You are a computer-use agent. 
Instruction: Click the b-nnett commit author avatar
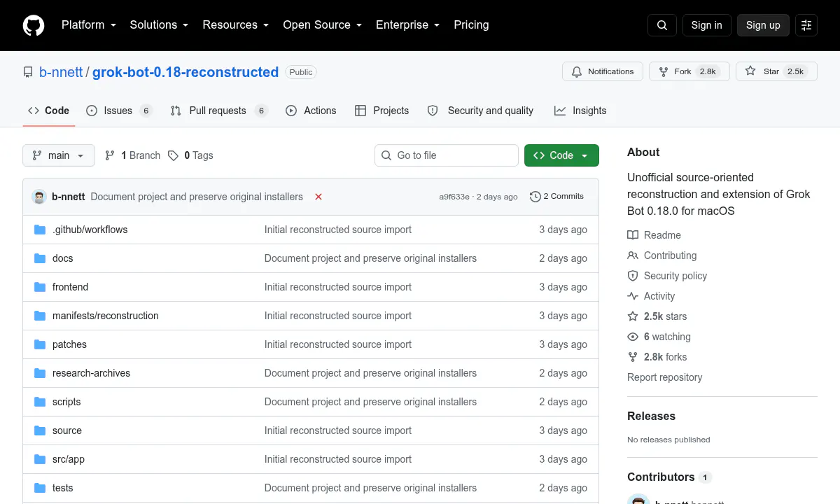[x=39, y=197]
